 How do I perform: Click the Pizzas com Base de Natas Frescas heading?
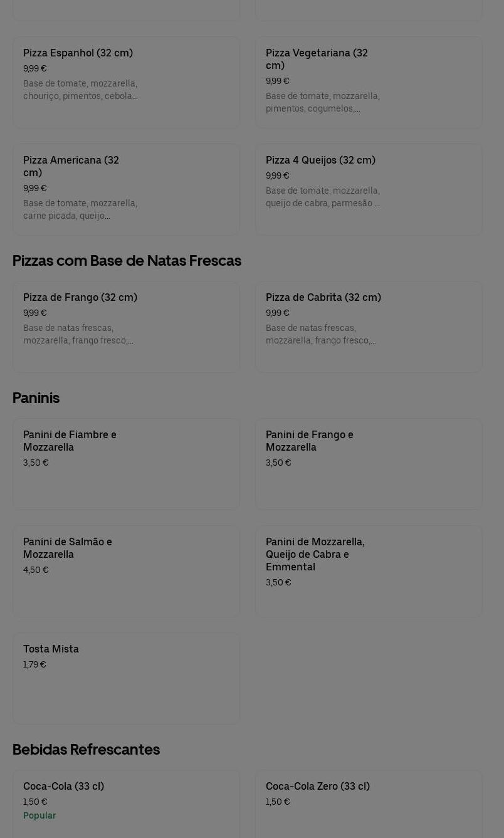click(x=127, y=261)
